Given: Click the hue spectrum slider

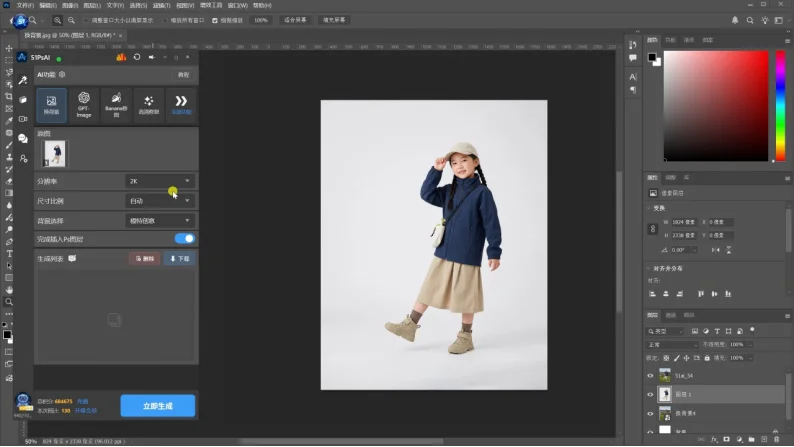Looking at the screenshot, I should pyautogui.click(x=780, y=106).
